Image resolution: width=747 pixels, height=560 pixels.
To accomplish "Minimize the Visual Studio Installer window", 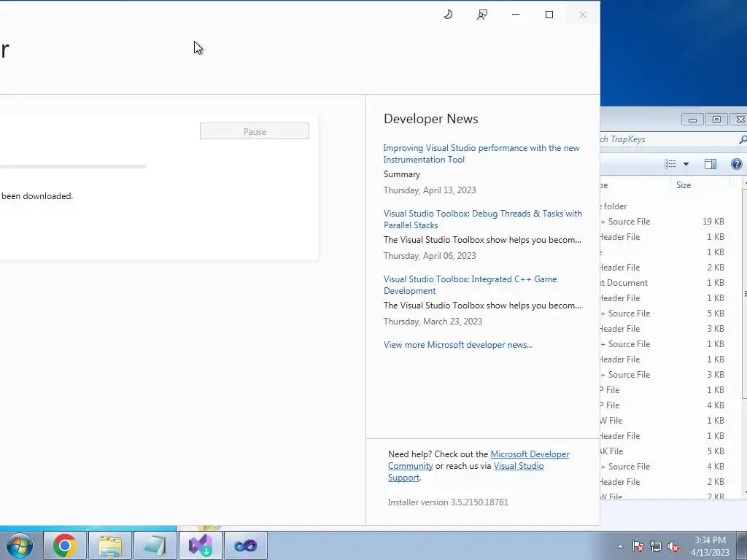I will click(516, 15).
